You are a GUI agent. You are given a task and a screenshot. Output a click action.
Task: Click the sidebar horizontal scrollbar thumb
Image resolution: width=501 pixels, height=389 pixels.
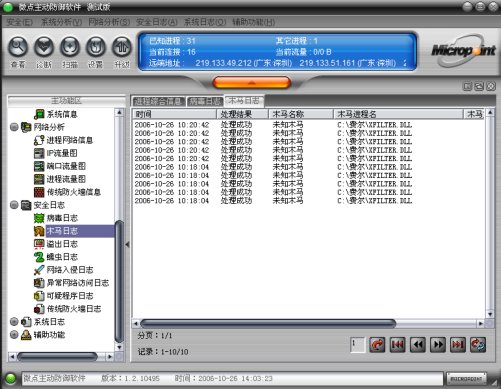pos(57,357)
